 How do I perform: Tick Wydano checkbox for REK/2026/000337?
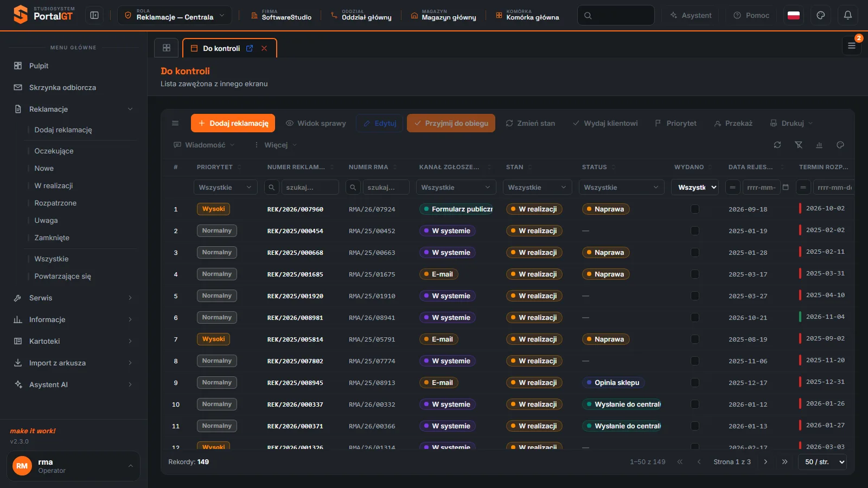tap(695, 404)
